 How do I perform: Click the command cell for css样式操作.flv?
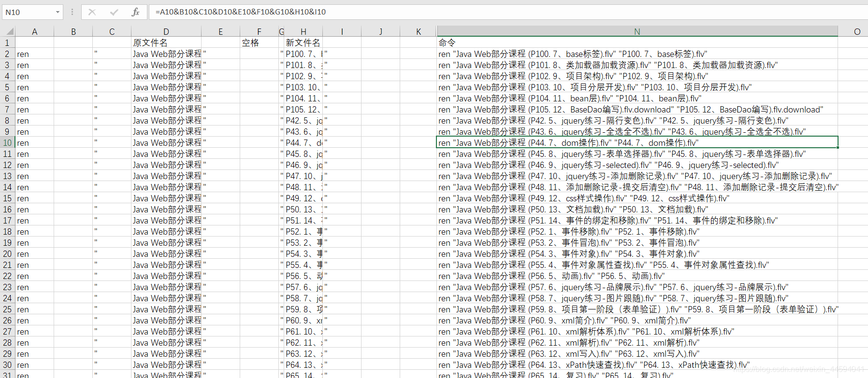tap(637, 198)
